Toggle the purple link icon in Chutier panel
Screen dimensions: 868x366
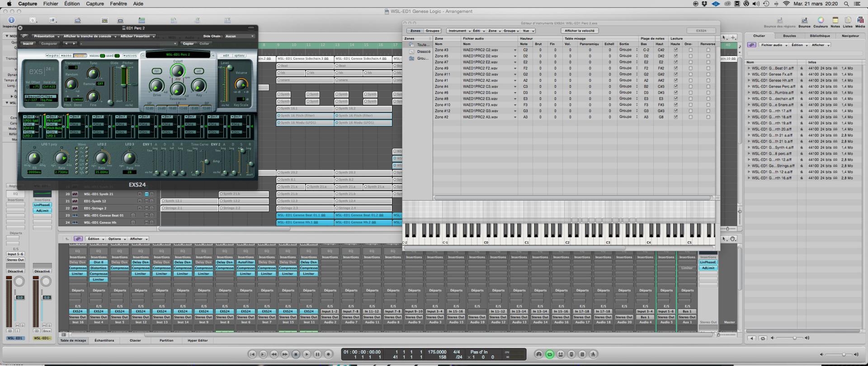[751, 45]
